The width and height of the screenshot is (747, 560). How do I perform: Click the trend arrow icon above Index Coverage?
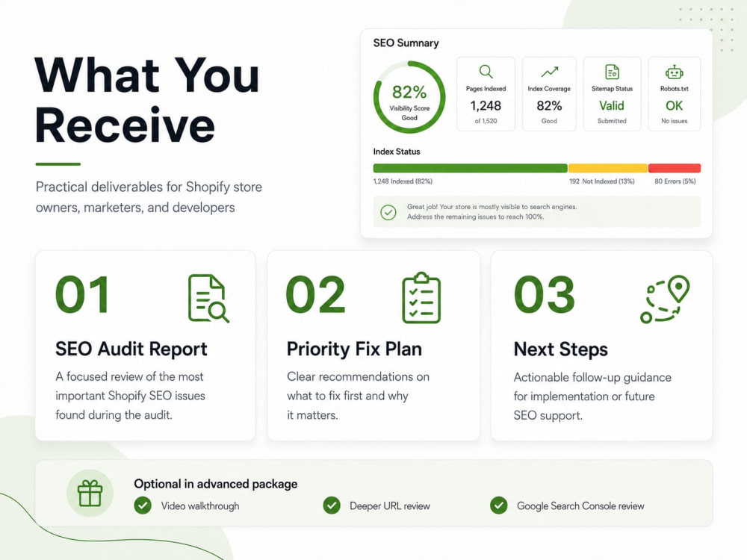[x=549, y=72]
